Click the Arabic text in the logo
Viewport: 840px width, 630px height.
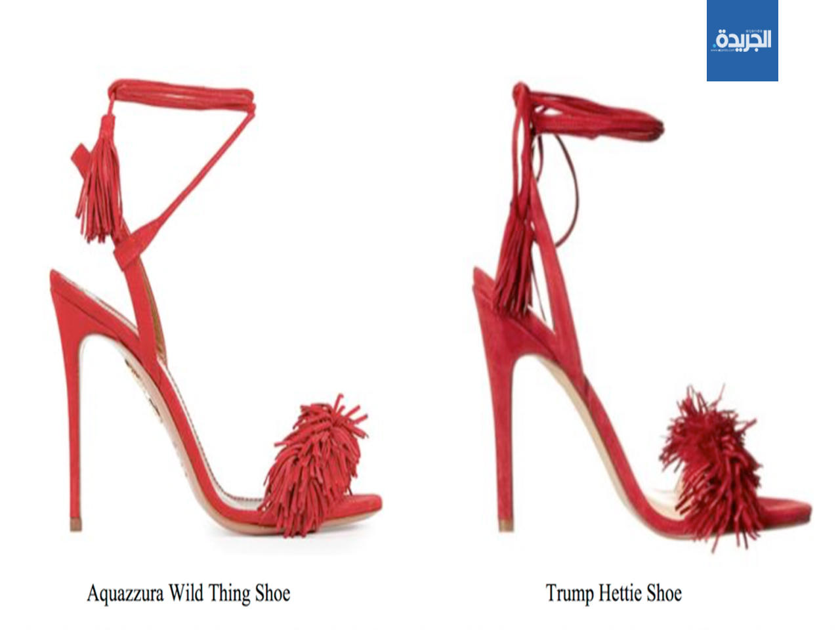(743, 39)
